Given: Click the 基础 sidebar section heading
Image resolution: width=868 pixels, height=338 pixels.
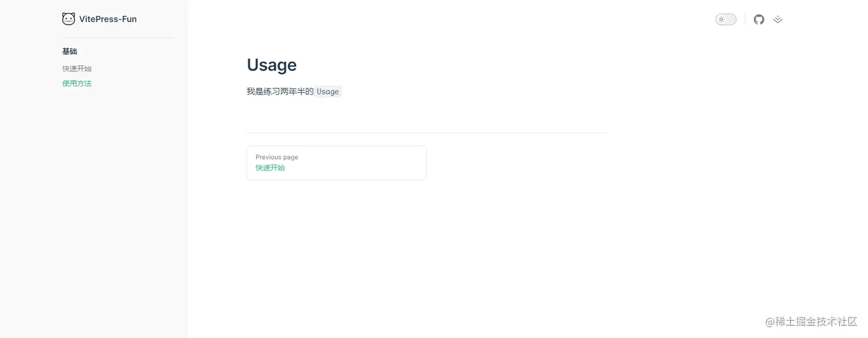Looking at the screenshot, I should [69, 52].
